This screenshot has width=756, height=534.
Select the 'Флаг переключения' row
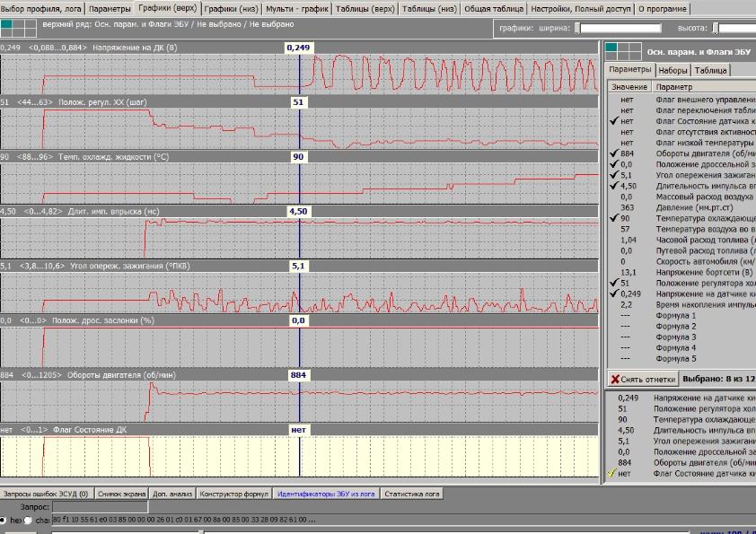point(681,110)
